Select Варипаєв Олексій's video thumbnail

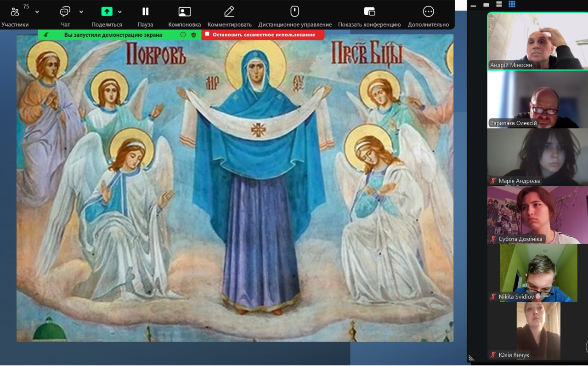537,99
